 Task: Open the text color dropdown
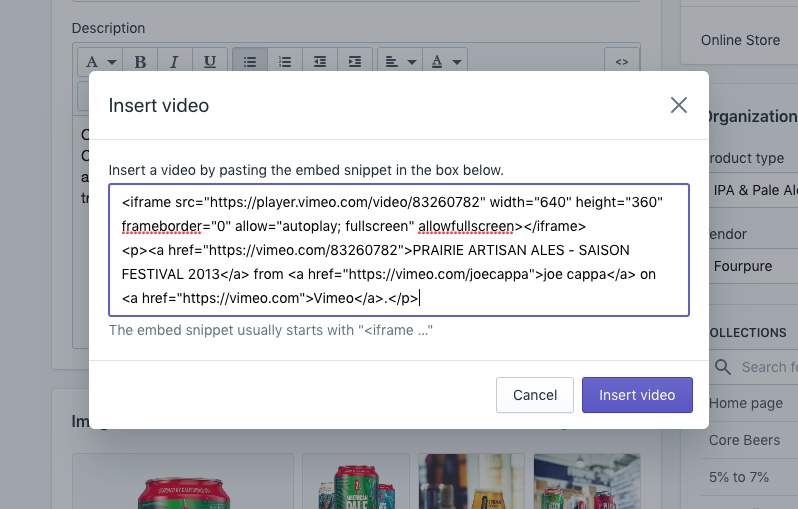445,62
